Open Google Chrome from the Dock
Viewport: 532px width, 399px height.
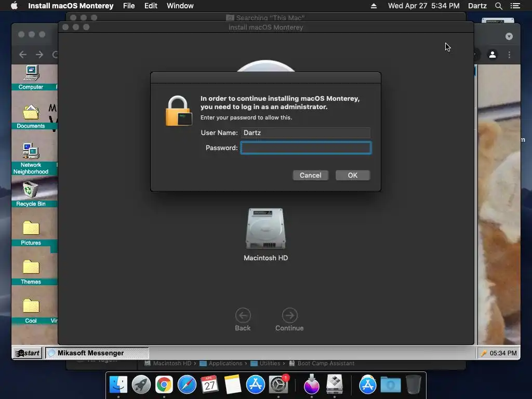(x=164, y=385)
